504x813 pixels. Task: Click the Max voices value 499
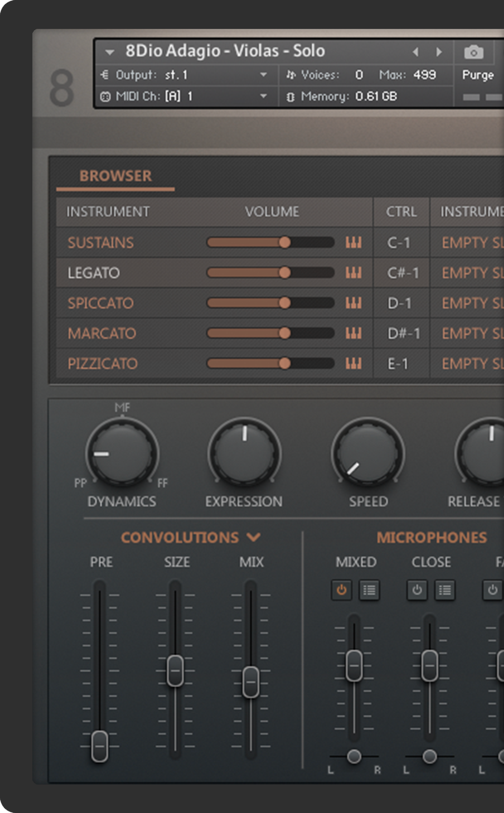425,75
